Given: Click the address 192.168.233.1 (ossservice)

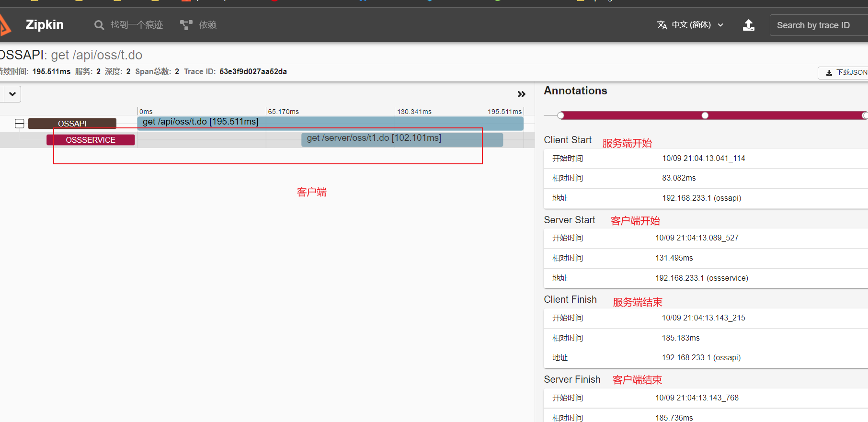Looking at the screenshot, I should click(702, 278).
